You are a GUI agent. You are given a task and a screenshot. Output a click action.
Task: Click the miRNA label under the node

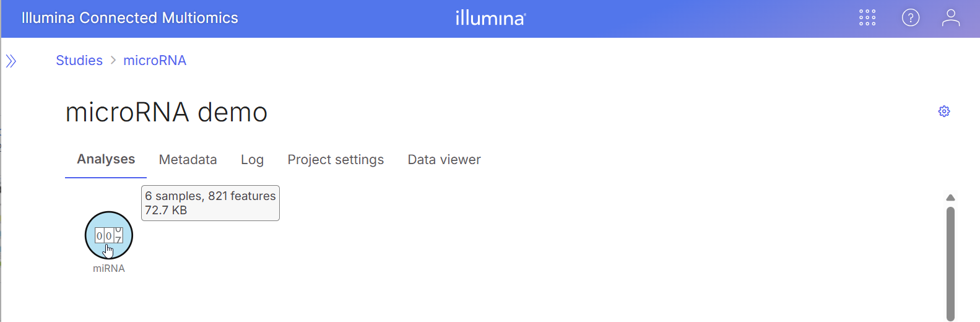tap(109, 268)
